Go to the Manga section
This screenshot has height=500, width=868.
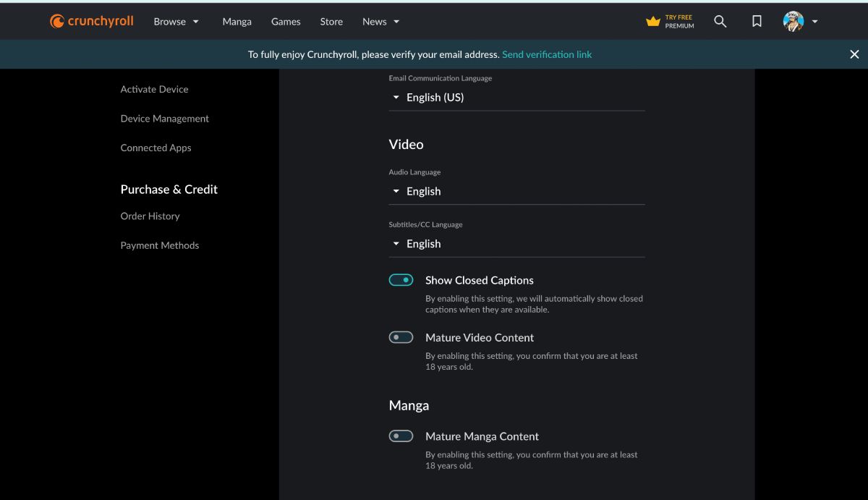(237, 22)
